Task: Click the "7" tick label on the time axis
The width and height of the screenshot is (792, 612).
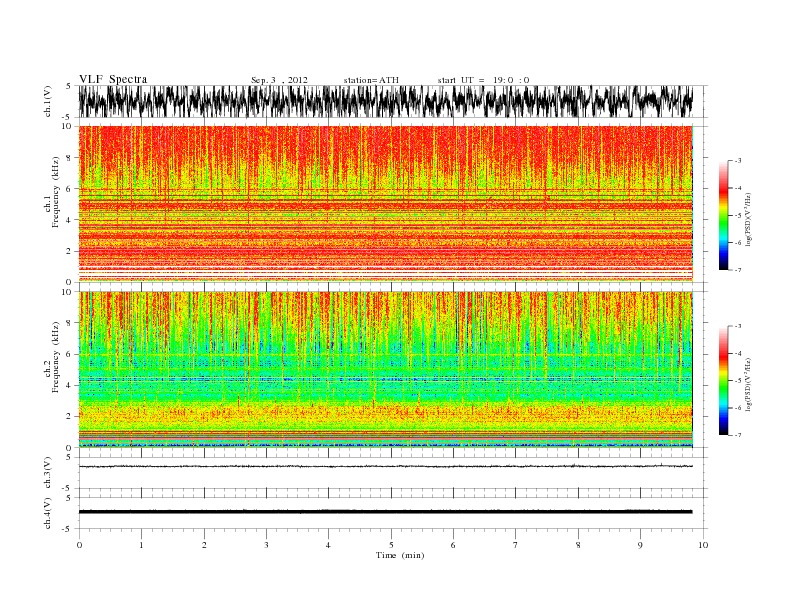Action: [516, 545]
